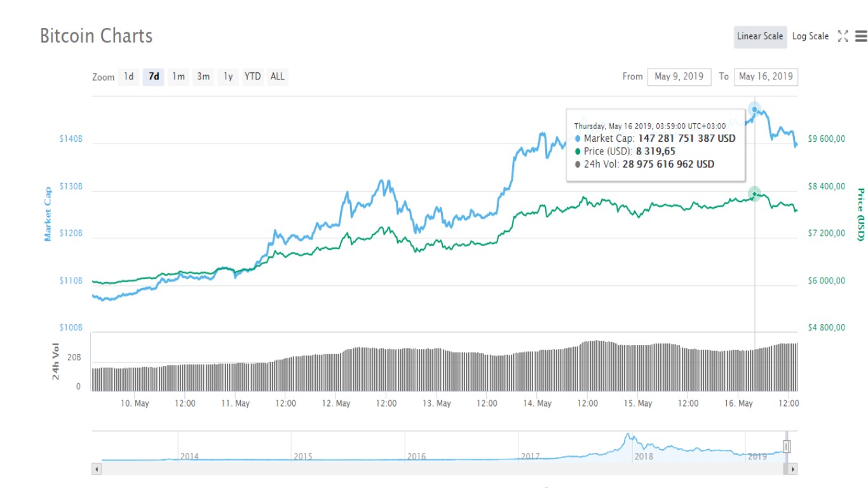The width and height of the screenshot is (868, 488).
Task: Click the 12. May date label
Action: (x=336, y=403)
